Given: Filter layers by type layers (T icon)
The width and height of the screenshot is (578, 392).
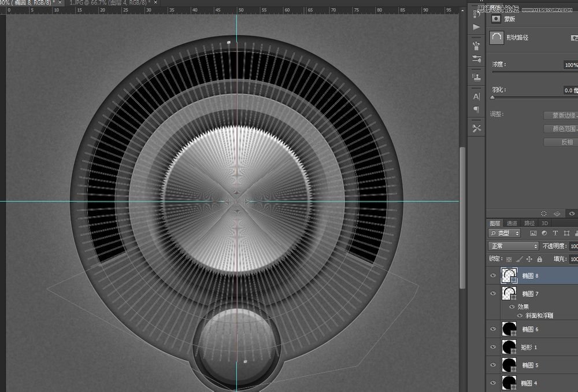Looking at the screenshot, I should 555,233.
